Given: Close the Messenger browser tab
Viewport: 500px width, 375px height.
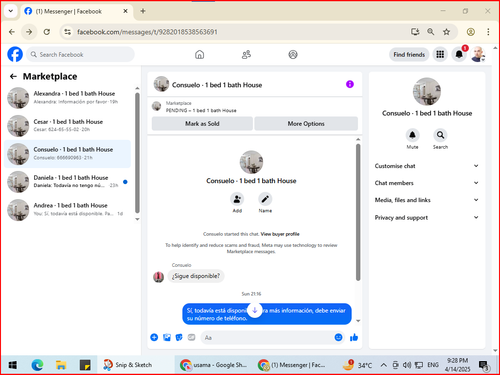Looking at the screenshot, I should [x=125, y=11].
